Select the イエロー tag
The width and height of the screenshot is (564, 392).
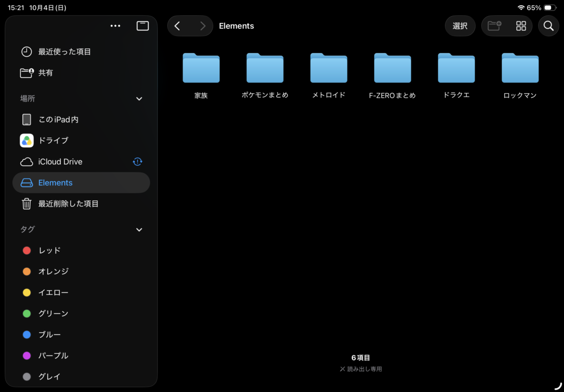tap(81, 293)
